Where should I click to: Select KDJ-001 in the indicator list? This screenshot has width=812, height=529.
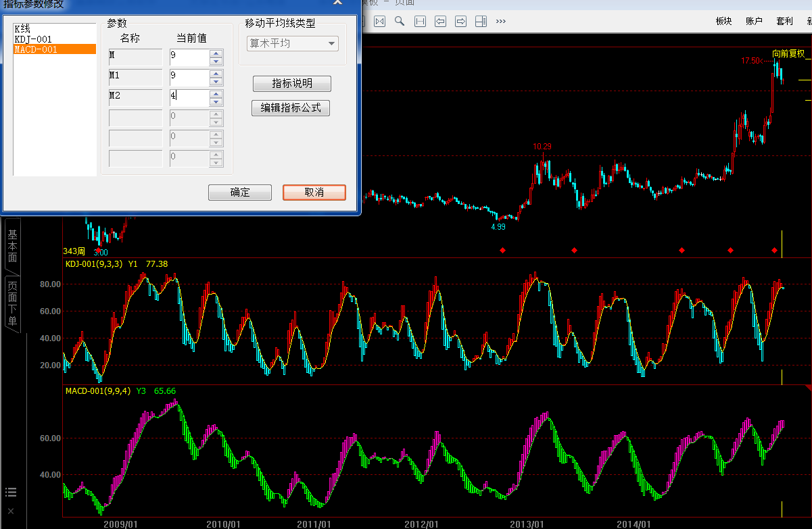coord(55,39)
